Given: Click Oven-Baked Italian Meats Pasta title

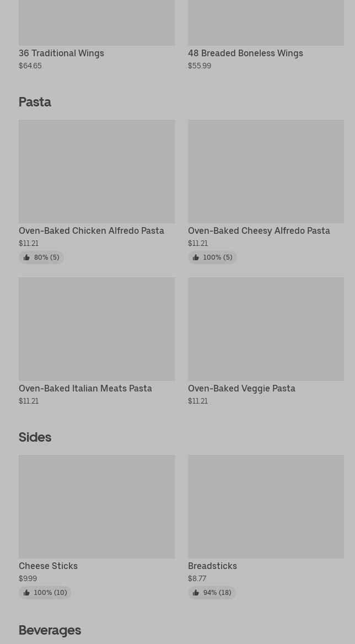Looking at the screenshot, I should (x=85, y=389).
